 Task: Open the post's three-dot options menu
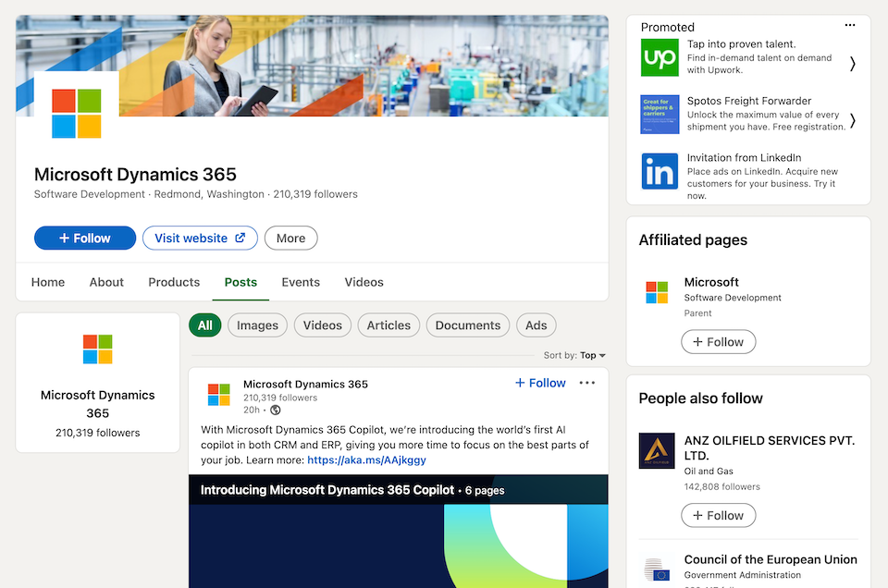tap(587, 383)
